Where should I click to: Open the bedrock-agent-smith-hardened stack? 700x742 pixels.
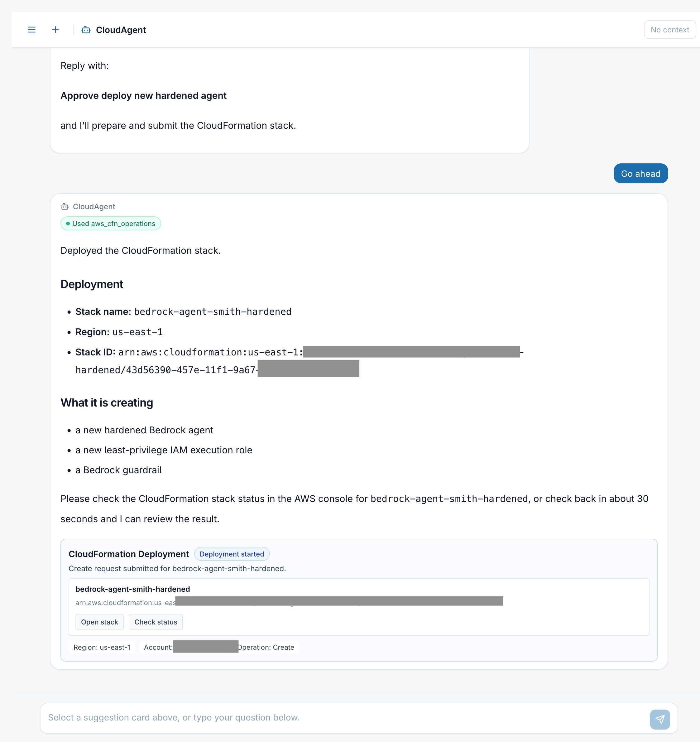tap(99, 622)
